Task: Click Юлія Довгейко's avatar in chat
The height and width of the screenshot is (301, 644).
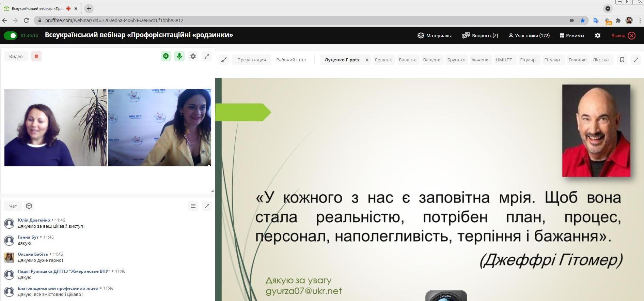Action: [9, 224]
